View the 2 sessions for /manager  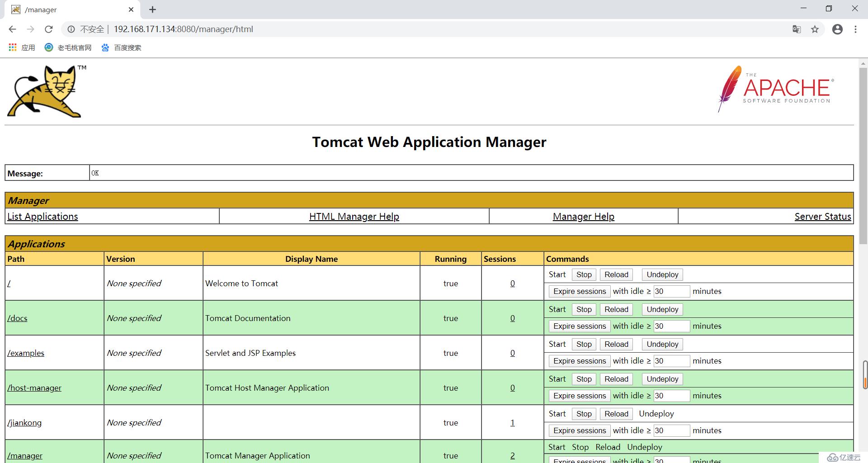point(512,456)
